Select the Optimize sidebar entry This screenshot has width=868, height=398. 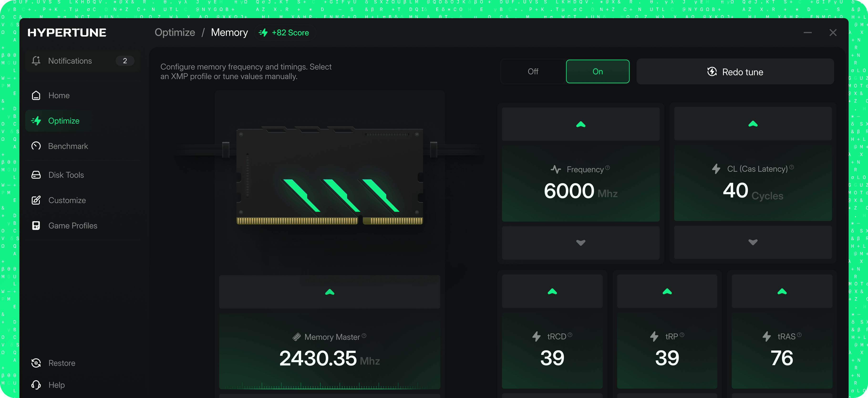pos(83,121)
